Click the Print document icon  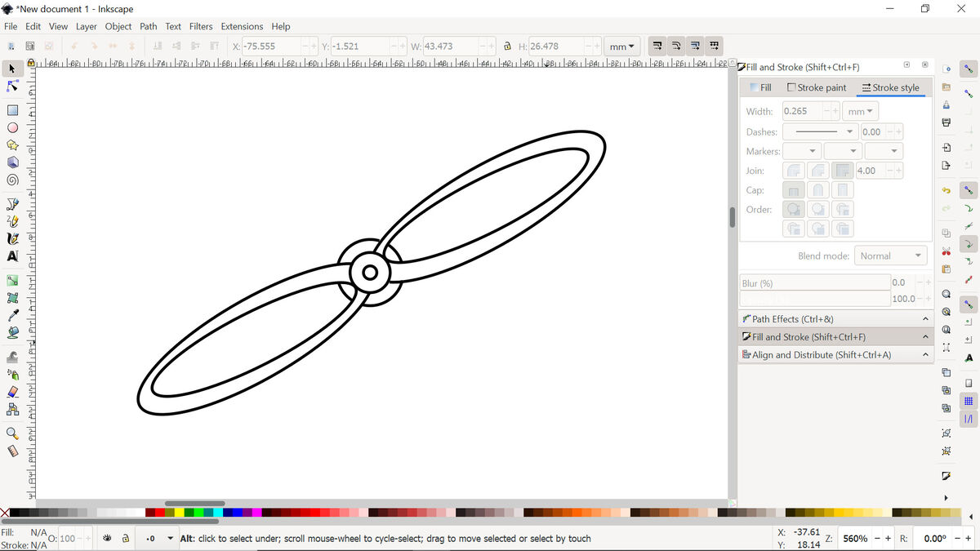pyautogui.click(x=946, y=122)
